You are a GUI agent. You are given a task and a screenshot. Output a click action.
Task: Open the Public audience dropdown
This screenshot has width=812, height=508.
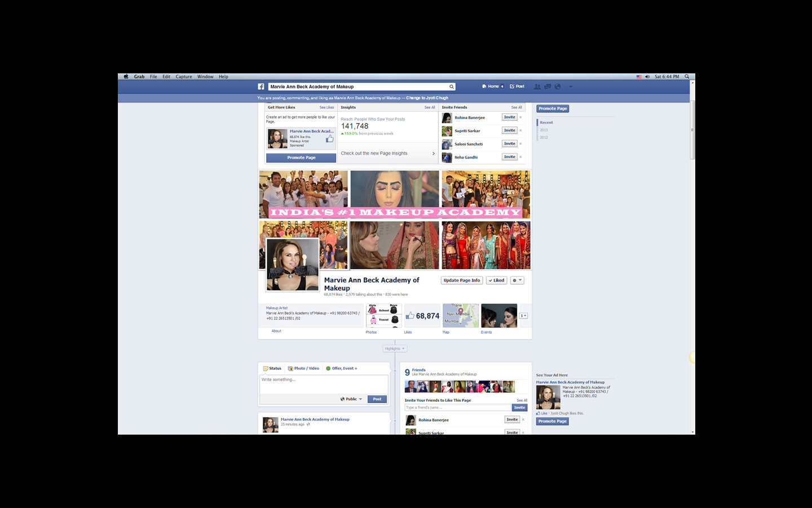click(x=351, y=399)
